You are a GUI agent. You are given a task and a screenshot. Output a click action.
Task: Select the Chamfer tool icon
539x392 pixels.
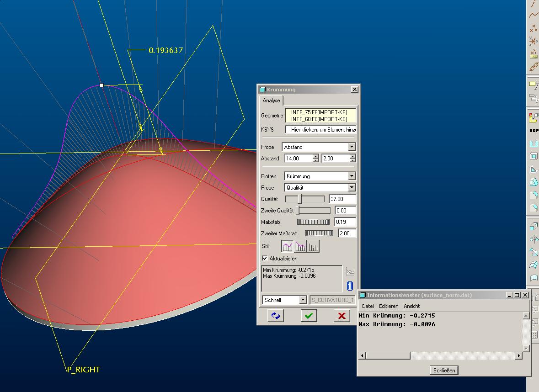tap(534, 207)
